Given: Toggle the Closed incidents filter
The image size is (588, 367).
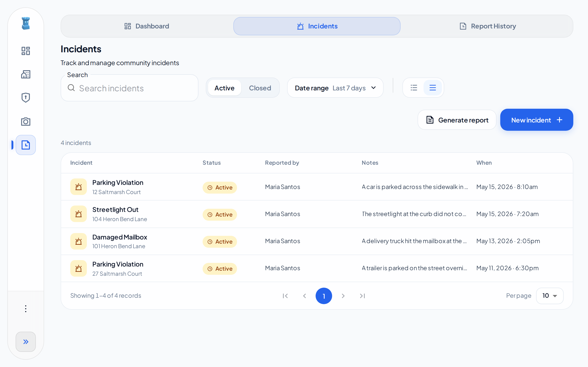Looking at the screenshot, I should tap(260, 88).
